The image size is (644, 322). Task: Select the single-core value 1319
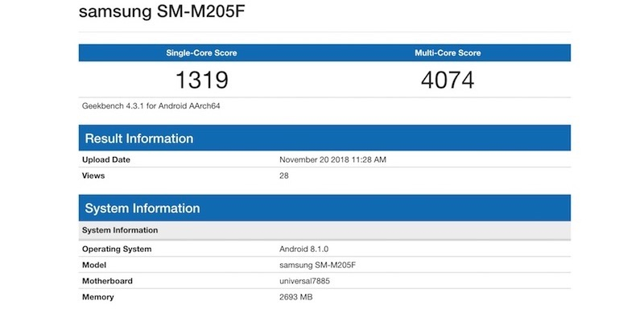[x=202, y=80]
